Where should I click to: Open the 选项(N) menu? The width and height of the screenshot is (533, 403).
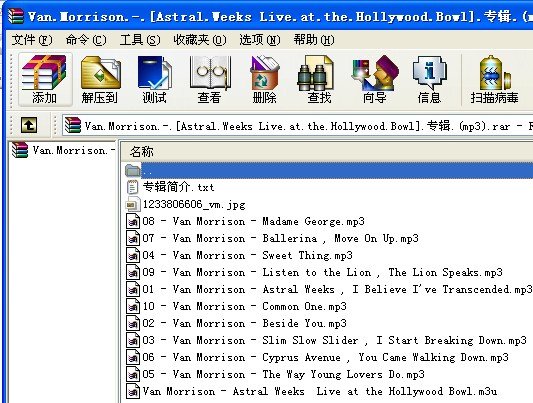pyautogui.click(x=260, y=40)
